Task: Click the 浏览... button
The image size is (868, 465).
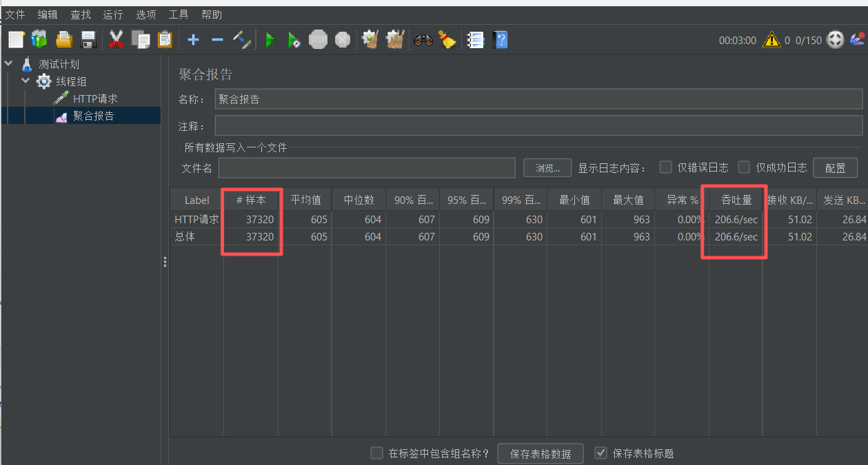Action: click(547, 167)
